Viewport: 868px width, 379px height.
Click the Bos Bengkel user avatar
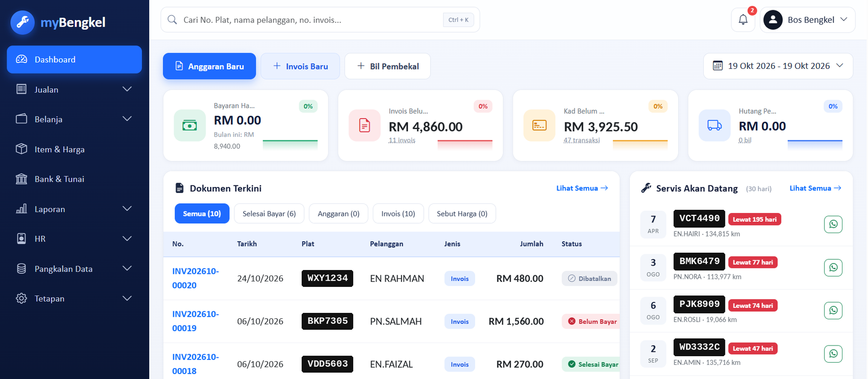tap(773, 20)
